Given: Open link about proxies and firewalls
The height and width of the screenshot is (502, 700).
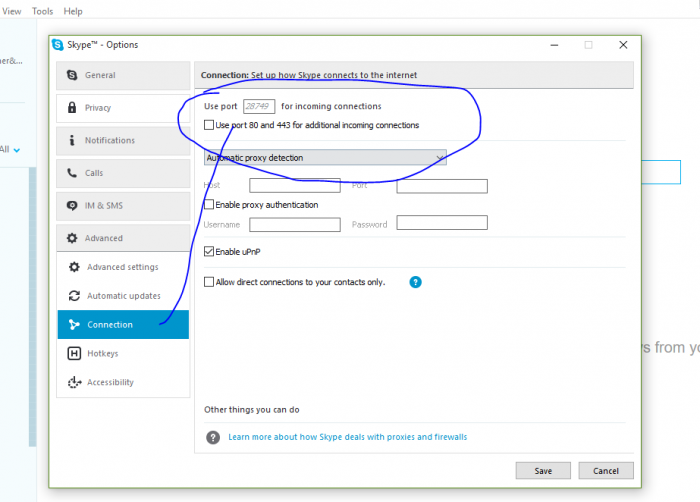Looking at the screenshot, I should click(347, 437).
